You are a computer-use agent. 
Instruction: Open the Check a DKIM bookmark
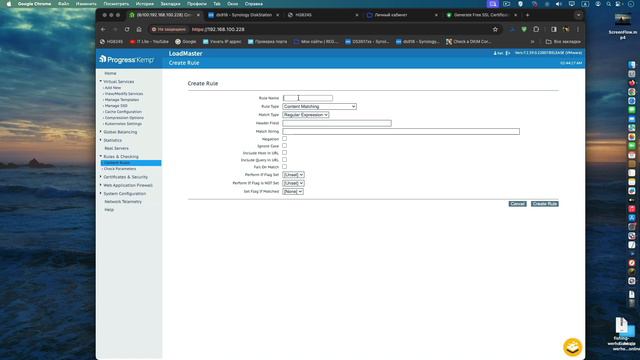pos(469,42)
